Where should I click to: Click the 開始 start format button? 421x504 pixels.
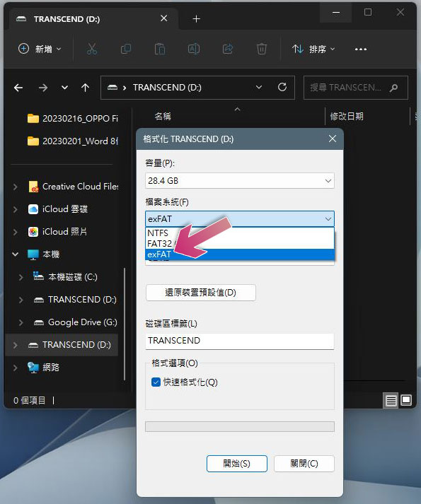(237, 464)
